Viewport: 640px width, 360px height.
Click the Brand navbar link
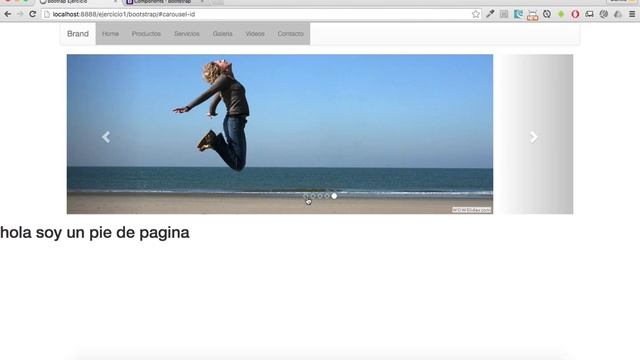tap(78, 33)
